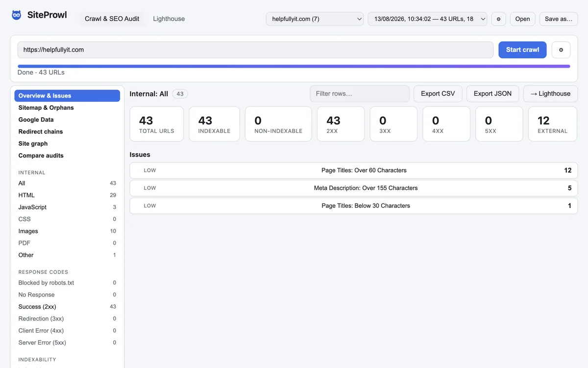Select Server Error (5xx) filter
The height and width of the screenshot is (368, 588).
(67, 342)
